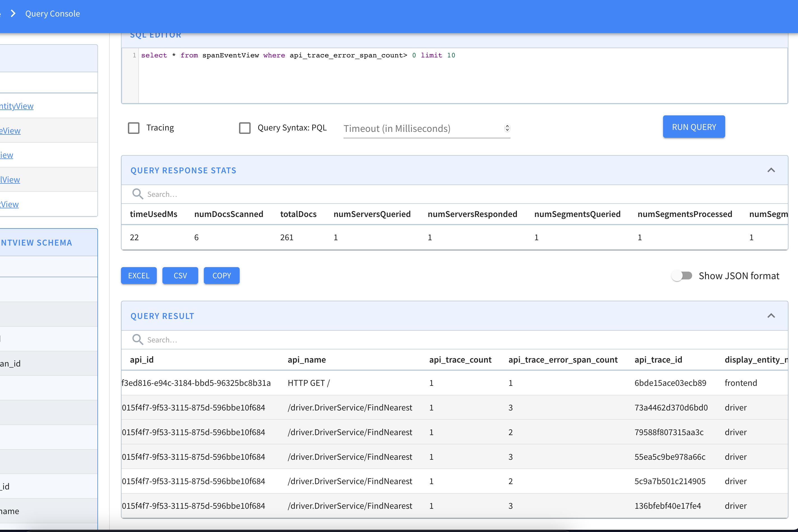Collapse the Query Response Stats panel

771,170
